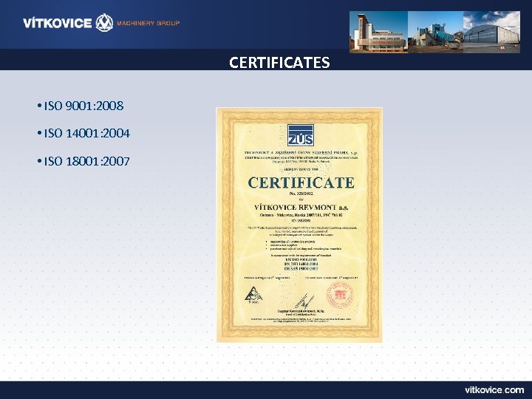Viewport: 532px width, 399px height.
Task: Click the hangar photo in header
Action: click(x=491, y=32)
